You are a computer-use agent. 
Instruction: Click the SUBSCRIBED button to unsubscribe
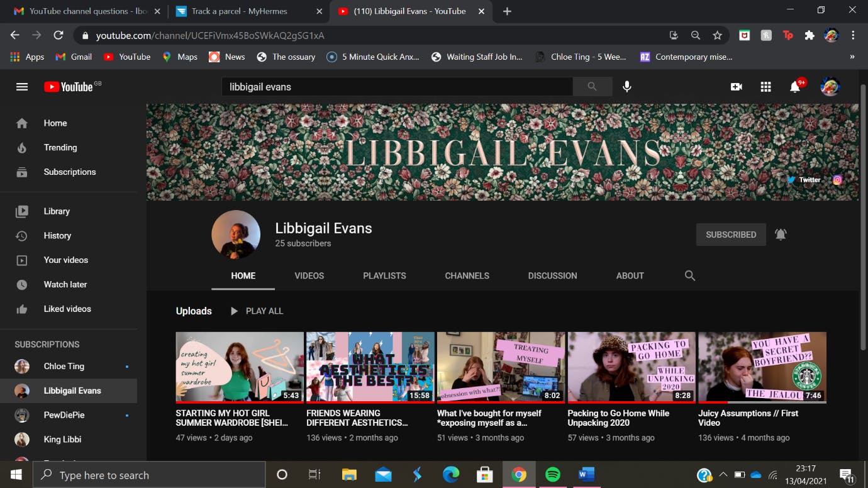coord(730,235)
